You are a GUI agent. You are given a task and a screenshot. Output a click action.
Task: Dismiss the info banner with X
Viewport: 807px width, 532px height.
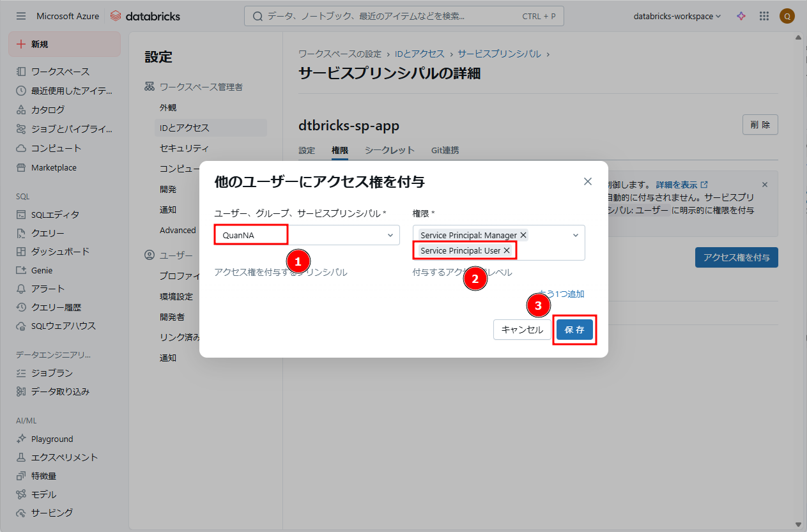click(765, 185)
